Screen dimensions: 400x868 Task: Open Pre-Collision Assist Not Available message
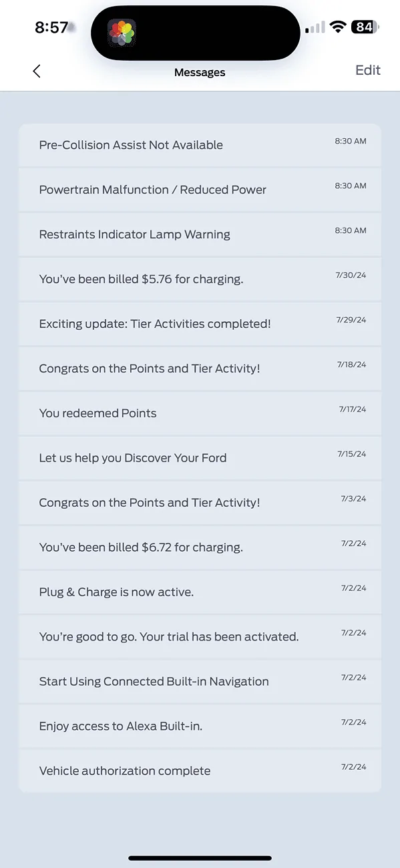click(x=200, y=145)
